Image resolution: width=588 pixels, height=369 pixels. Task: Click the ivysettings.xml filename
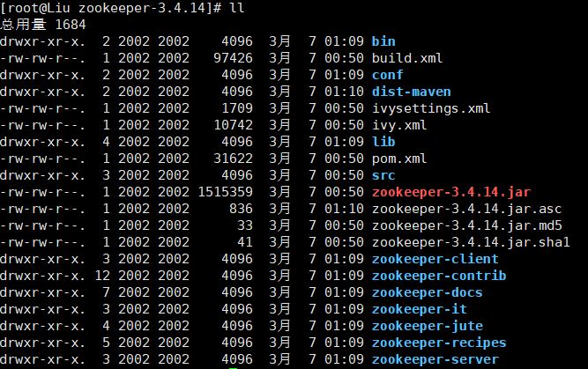[x=431, y=108]
